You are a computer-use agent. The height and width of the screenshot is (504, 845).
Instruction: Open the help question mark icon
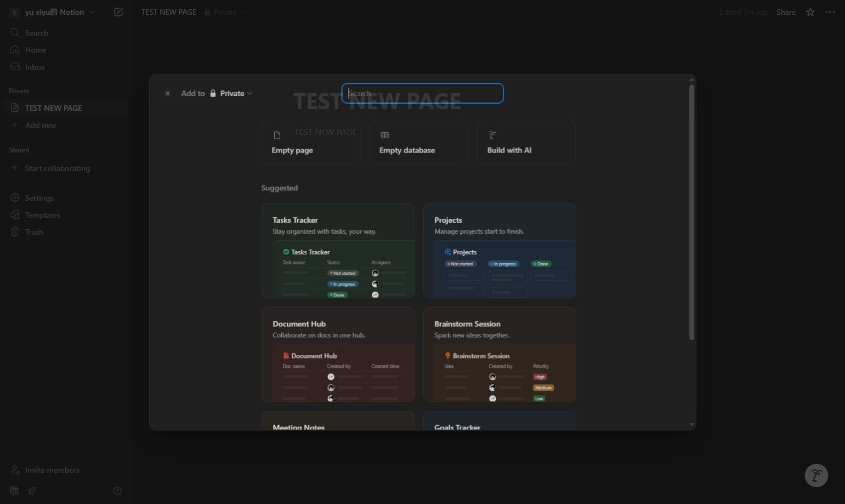[117, 491]
